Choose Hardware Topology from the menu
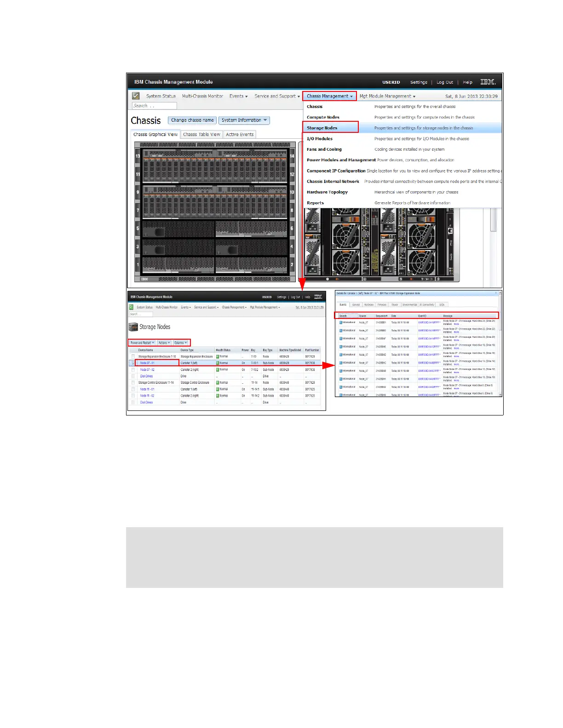Screen dimensions: 563x728 pyautogui.click(x=402, y=192)
